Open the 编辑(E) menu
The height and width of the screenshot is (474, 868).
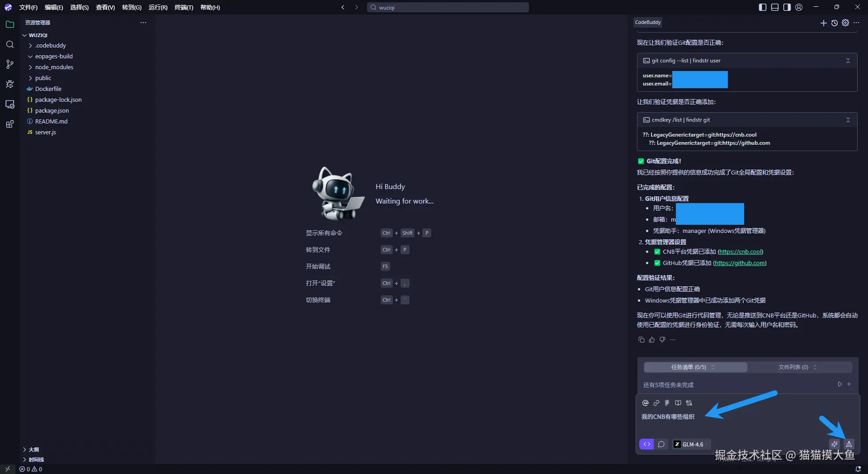(x=54, y=8)
